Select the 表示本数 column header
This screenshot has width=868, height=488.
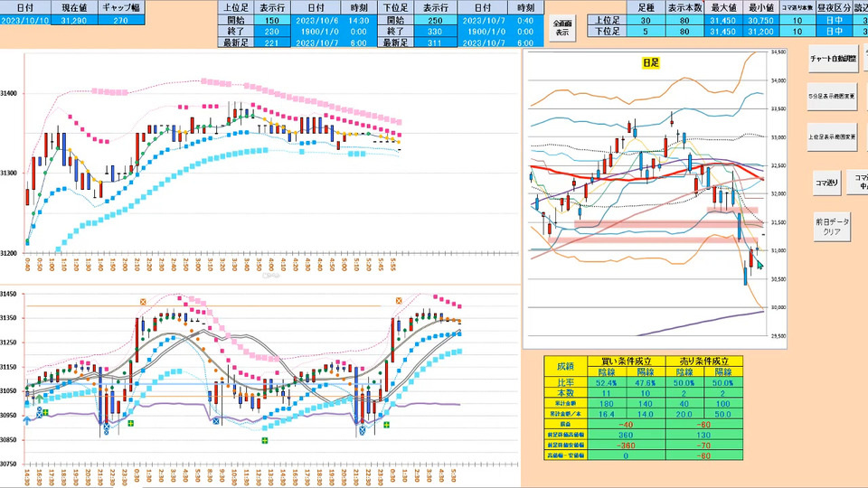[684, 8]
